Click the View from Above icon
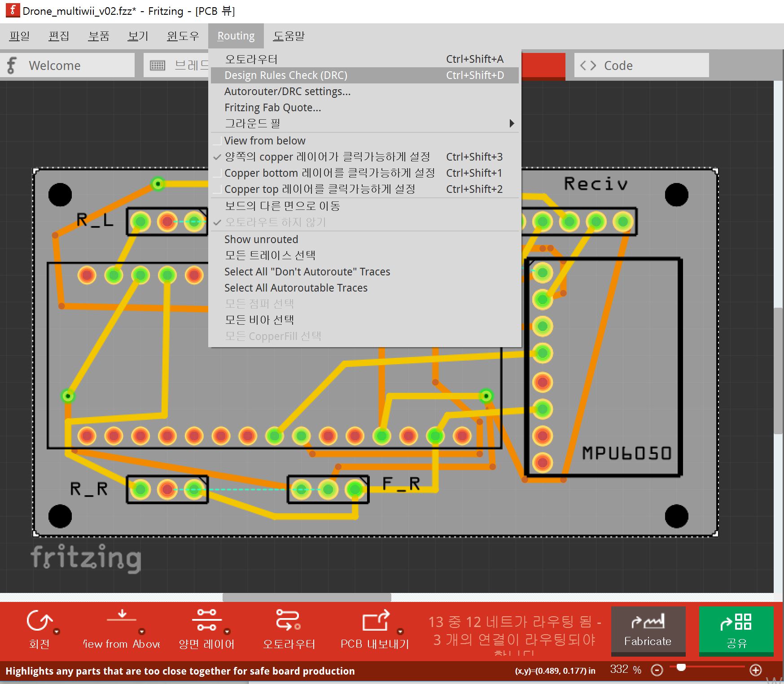The height and width of the screenshot is (684, 784). [x=122, y=617]
